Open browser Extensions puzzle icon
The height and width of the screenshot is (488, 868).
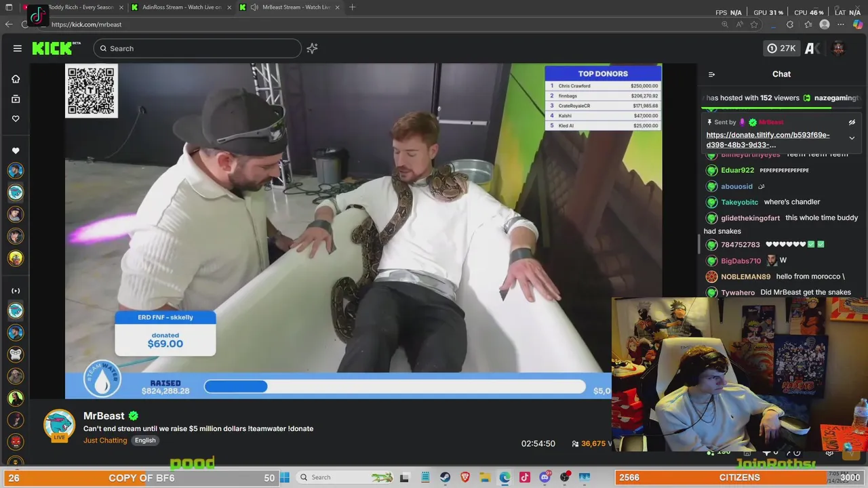(x=790, y=24)
